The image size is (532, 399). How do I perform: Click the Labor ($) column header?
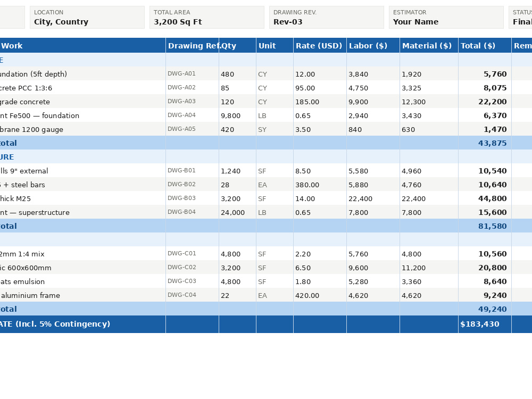[373, 45]
